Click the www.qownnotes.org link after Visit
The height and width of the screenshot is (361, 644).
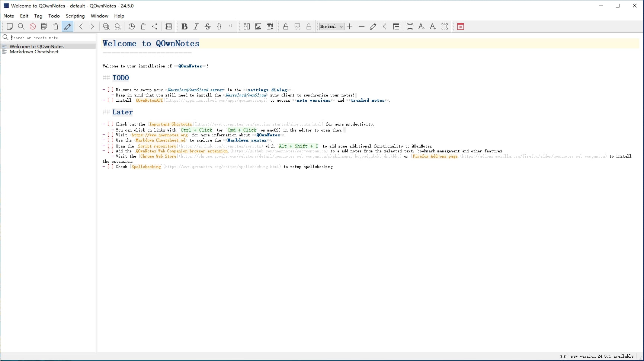(x=160, y=135)
